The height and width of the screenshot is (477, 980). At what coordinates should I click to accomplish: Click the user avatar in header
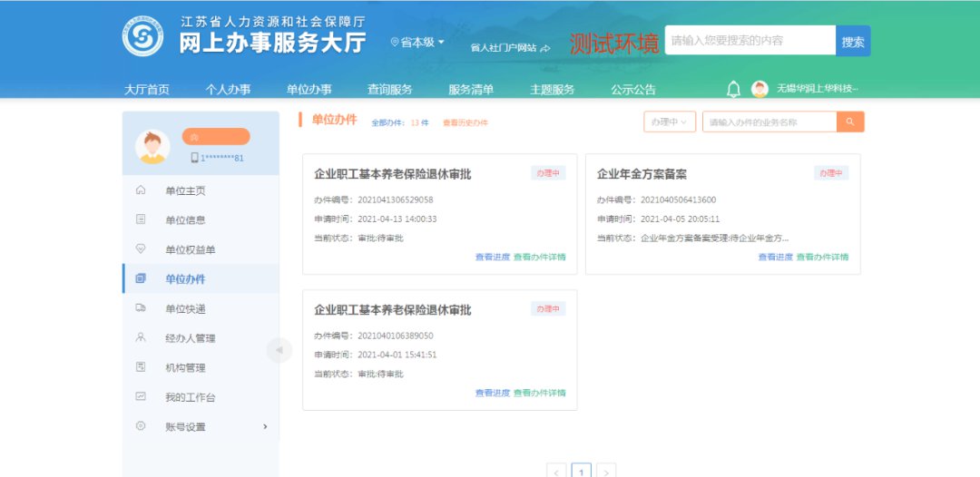pos(759,89)
